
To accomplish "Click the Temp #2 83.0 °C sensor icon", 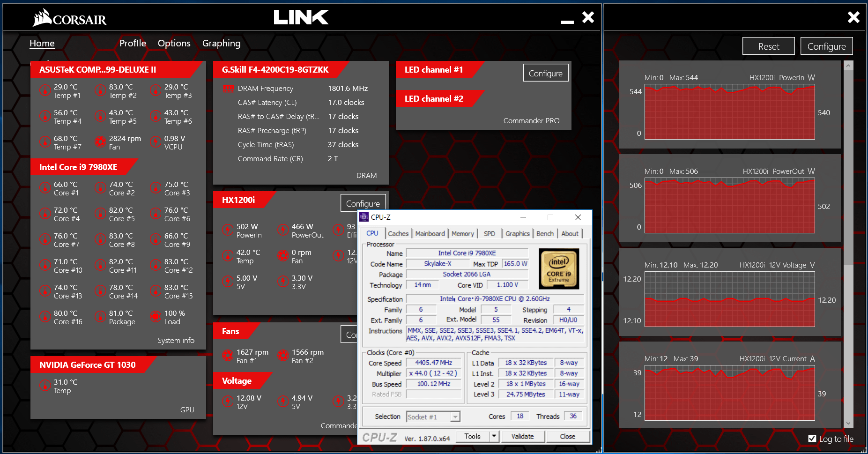I will (x=100, y=90).
